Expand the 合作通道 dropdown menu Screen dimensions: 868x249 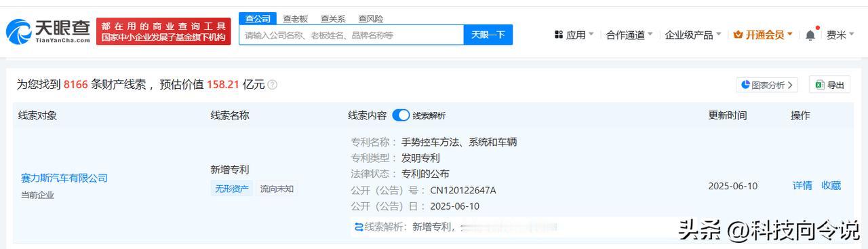click(x=629, y=35)
